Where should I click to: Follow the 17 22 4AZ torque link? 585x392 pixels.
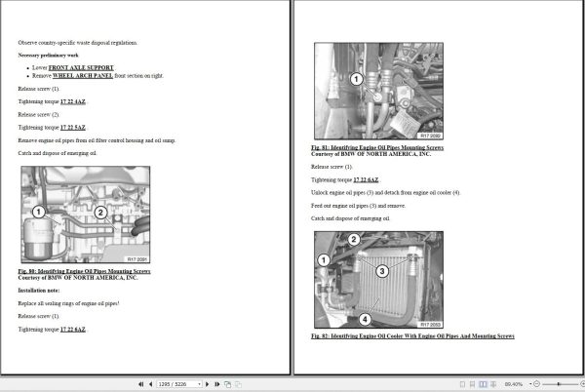click(x=73, y=101)
